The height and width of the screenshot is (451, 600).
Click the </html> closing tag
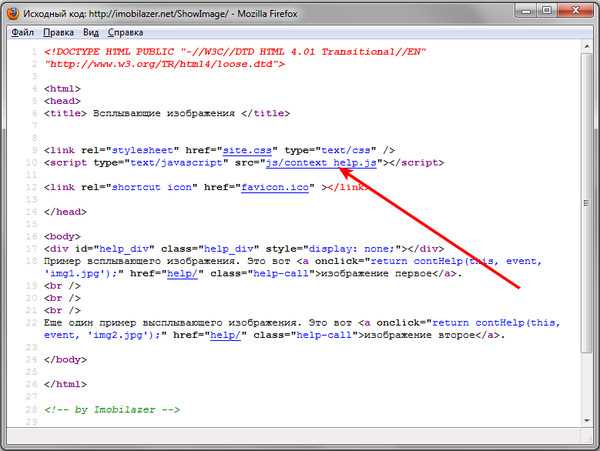65,384
